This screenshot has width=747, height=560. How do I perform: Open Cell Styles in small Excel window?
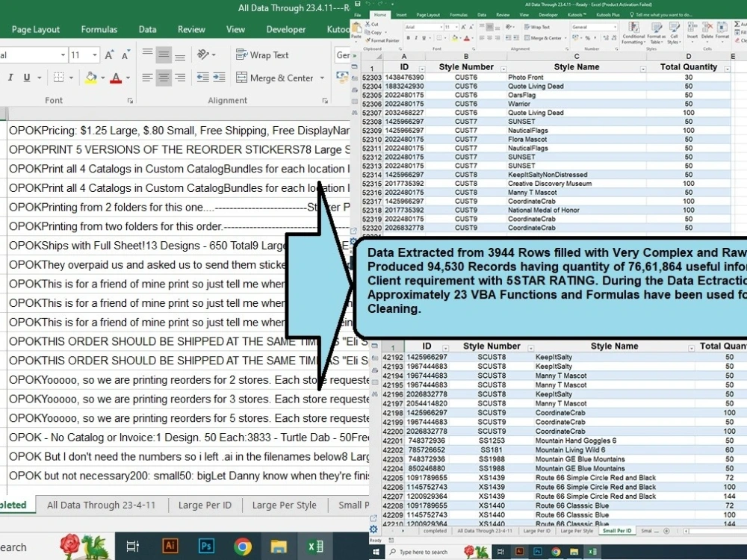pyautogui.click(x=674, y=33)
